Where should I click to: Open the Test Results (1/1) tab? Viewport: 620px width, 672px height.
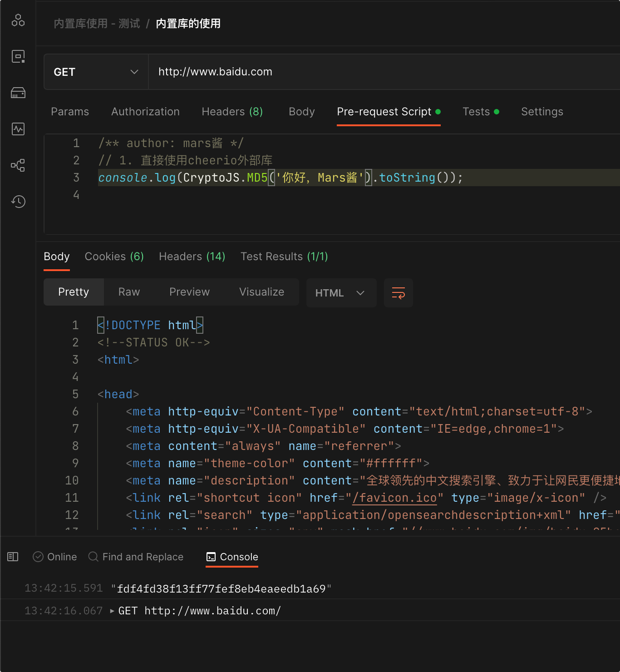pyautogui.click(x=284, y=257)
